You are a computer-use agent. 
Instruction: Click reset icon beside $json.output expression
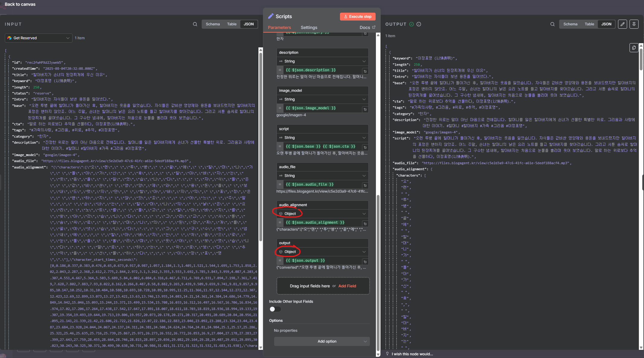click(365, 262)
